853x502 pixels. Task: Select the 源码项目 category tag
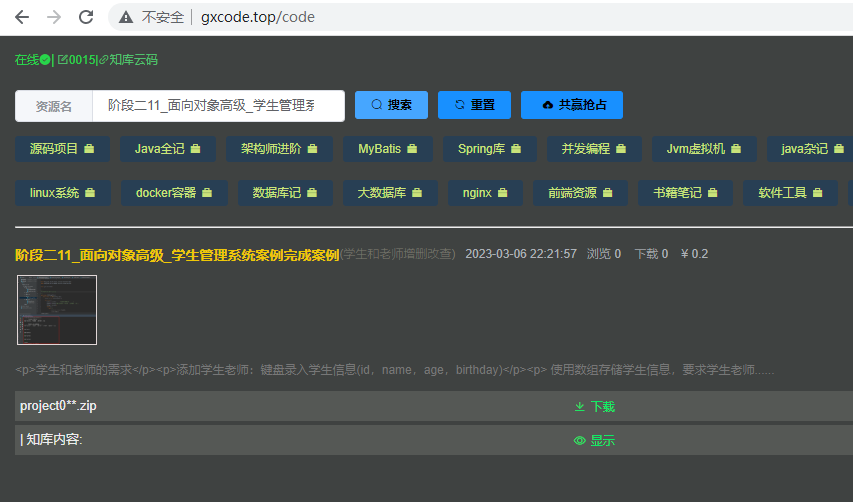coord(63,149)
